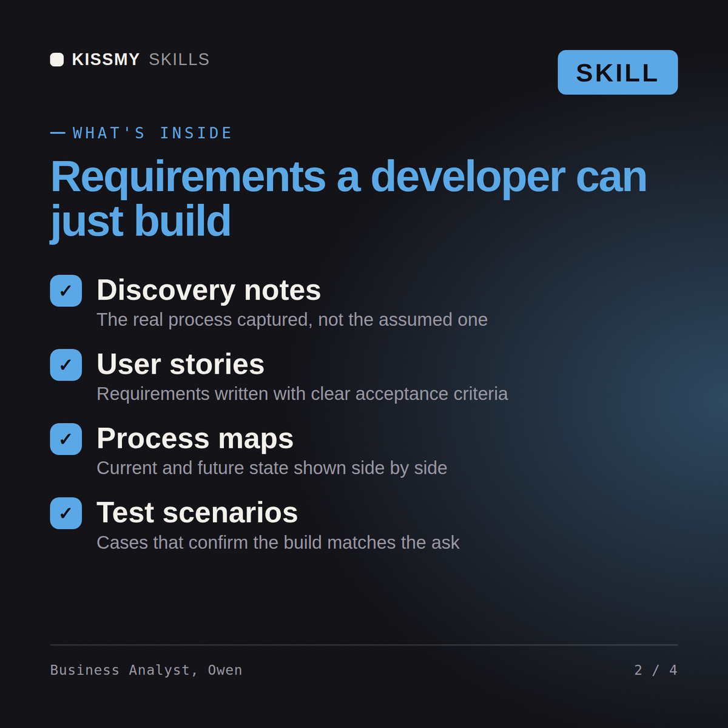The height and width of the screenshot is (728, 728).
Task: Select the 'Discovery notes' heading
Action: point(209,290)
